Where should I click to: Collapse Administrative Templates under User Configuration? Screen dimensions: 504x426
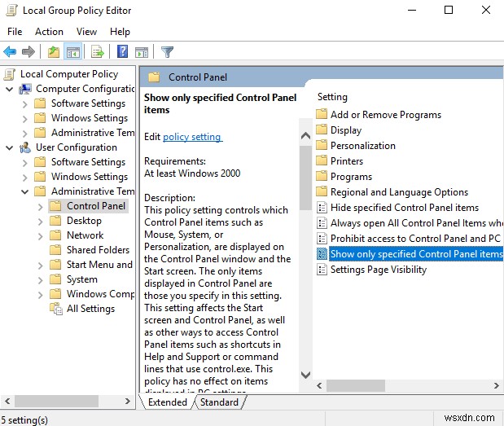point(25,192)
